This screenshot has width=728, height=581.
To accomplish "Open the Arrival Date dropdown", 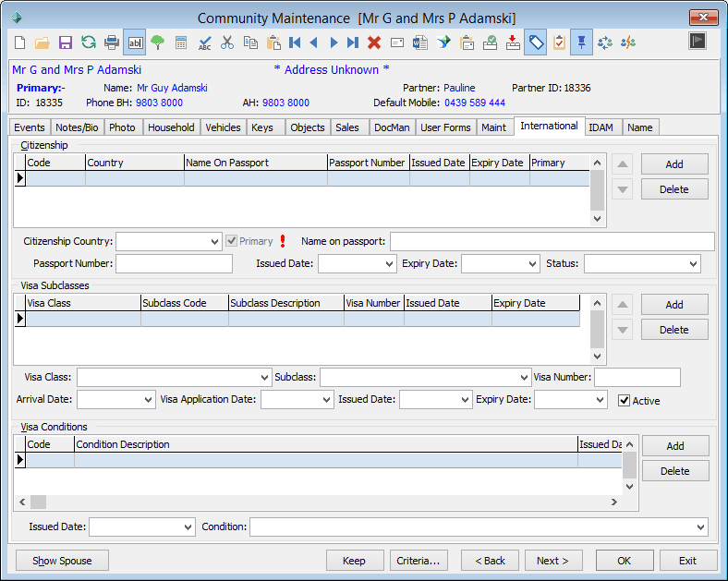I will [x=148, y=400].
